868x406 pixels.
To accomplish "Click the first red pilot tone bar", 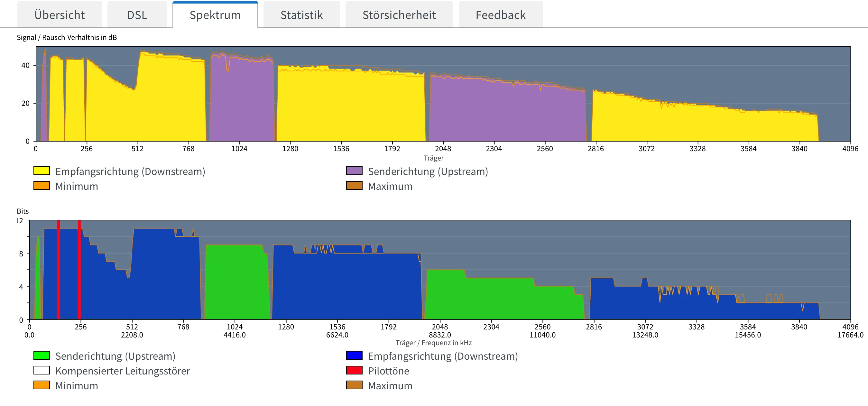I will 58,270.
